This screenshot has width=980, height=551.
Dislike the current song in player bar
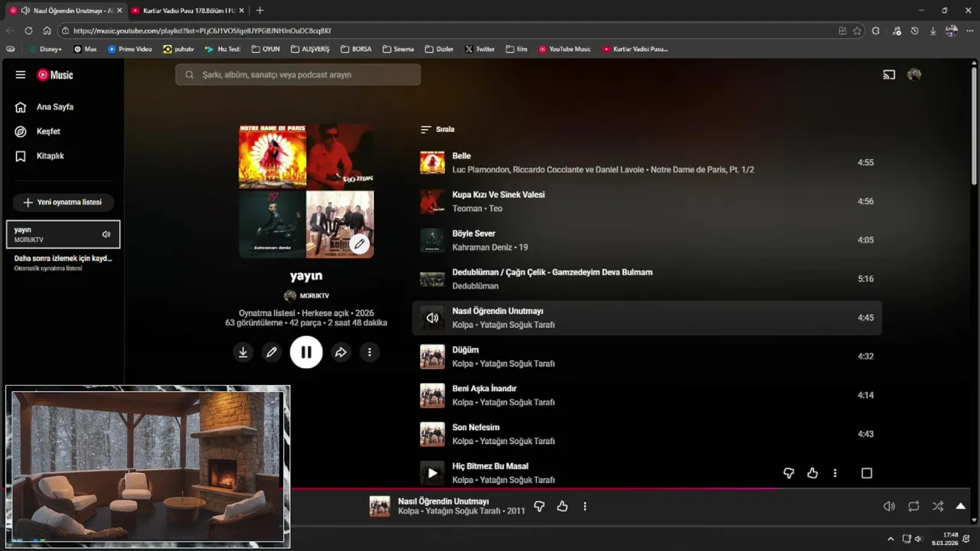(539, 506)
